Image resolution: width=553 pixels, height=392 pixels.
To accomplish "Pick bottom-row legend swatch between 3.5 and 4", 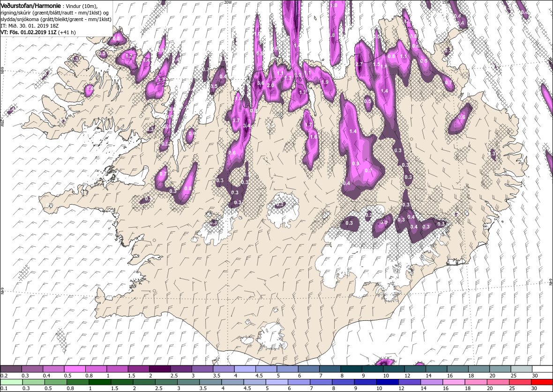I will 210,382.
